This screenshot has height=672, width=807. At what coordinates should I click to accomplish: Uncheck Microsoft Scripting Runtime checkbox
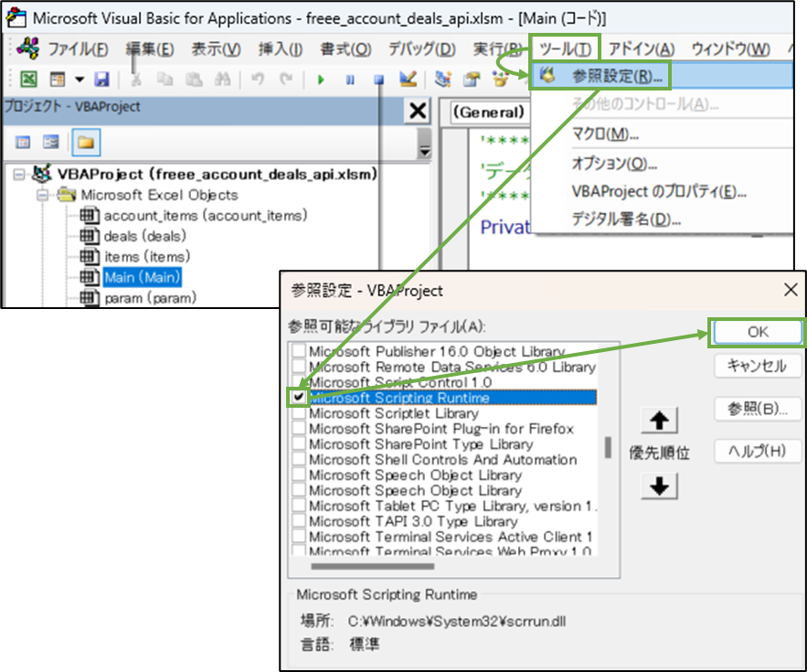(x=299, y=397)
